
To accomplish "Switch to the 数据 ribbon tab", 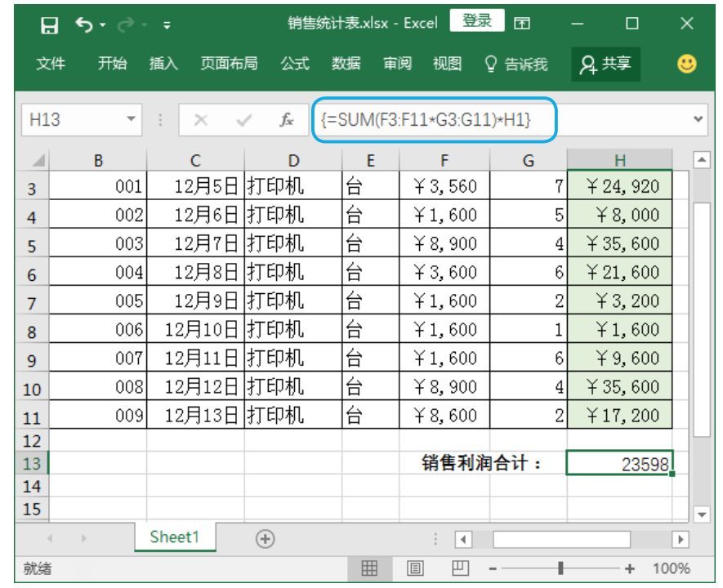I will [346, 64].
